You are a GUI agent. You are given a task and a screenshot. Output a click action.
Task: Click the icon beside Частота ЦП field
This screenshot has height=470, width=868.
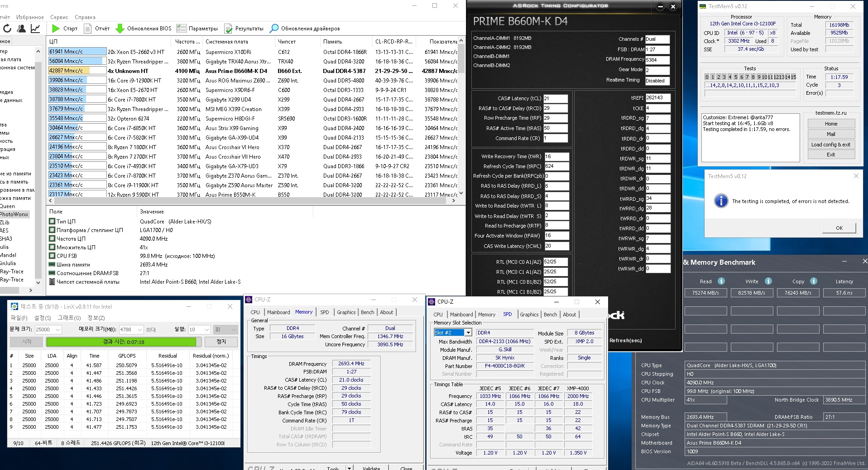point(52,239)
